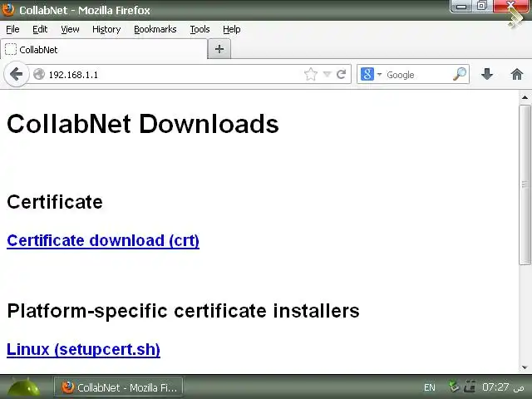Reload the page with the refresh icon
Viewport: 532px width, 399px height.
tap(341, 74)
